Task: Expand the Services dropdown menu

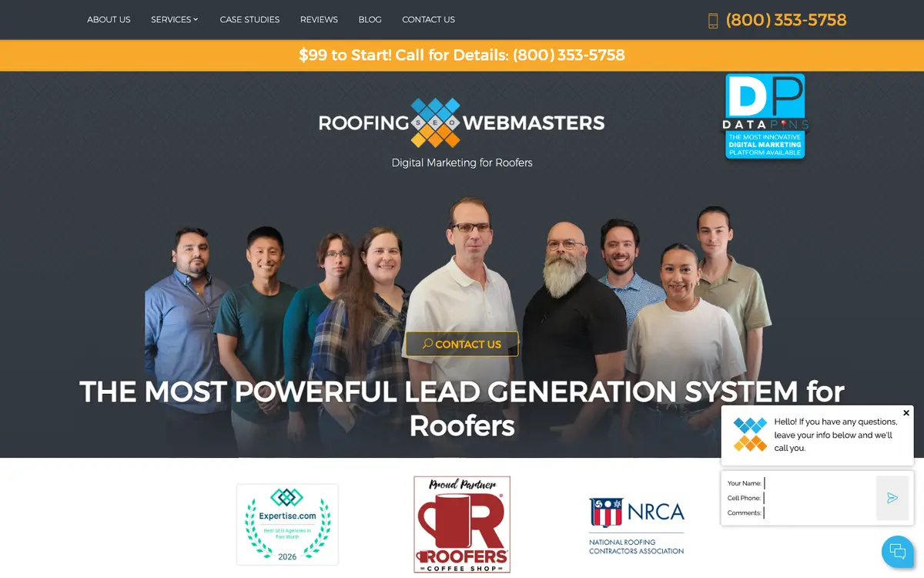Action: pyautogui.click(x=175, y=19)
